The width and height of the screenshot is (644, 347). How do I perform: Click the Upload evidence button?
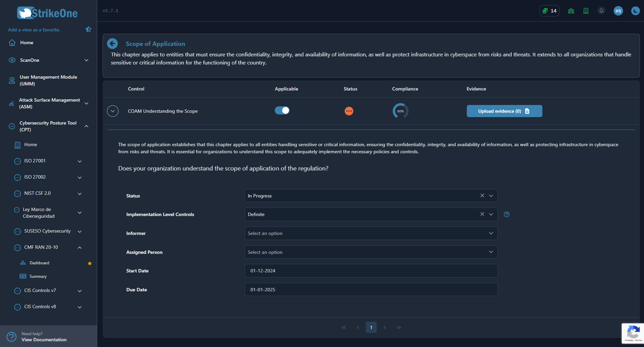tap(504, 111)
